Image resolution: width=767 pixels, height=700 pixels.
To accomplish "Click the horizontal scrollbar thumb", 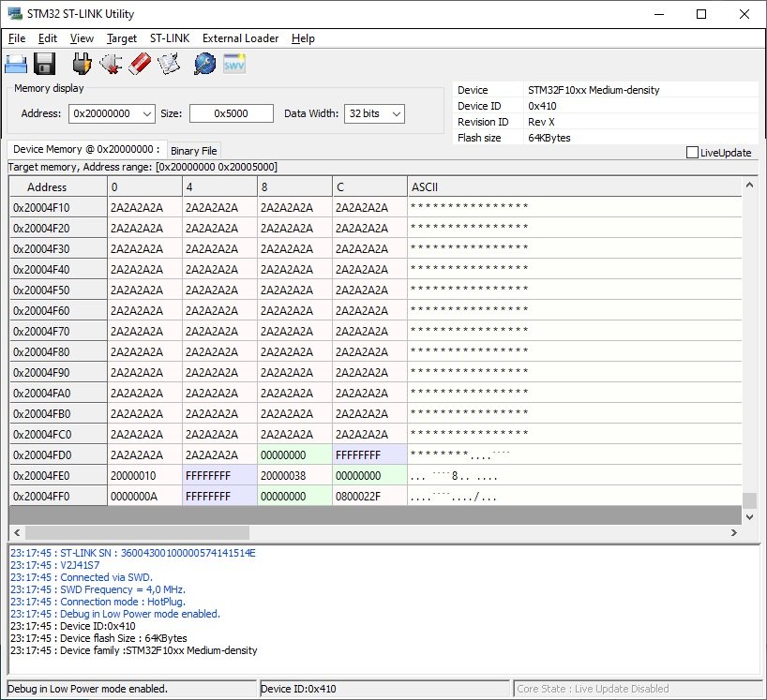I will pyautogui.click(x=138, y=532).
